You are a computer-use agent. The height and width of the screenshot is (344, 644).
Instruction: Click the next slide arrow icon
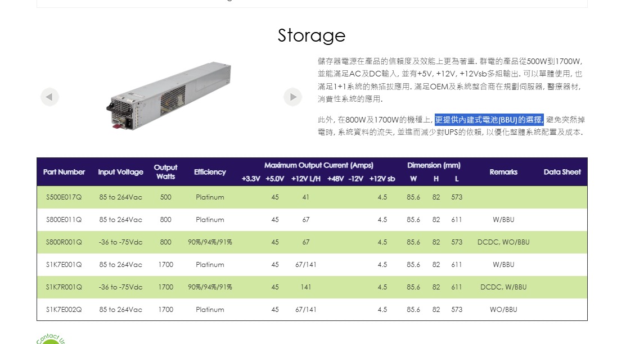[292, 97]
